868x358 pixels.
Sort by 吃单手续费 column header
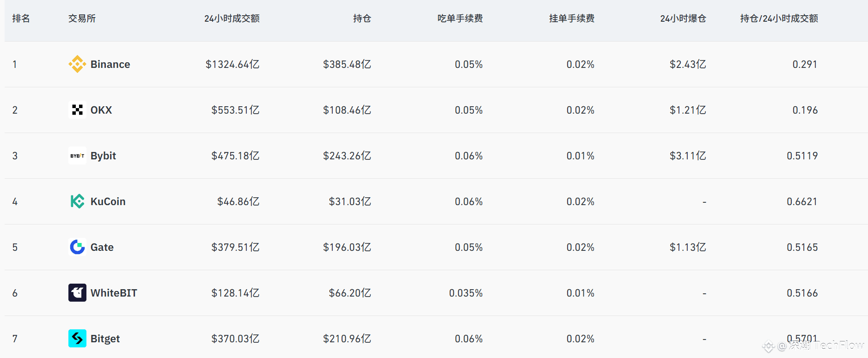pyautogui.click(x=460, y=18)
